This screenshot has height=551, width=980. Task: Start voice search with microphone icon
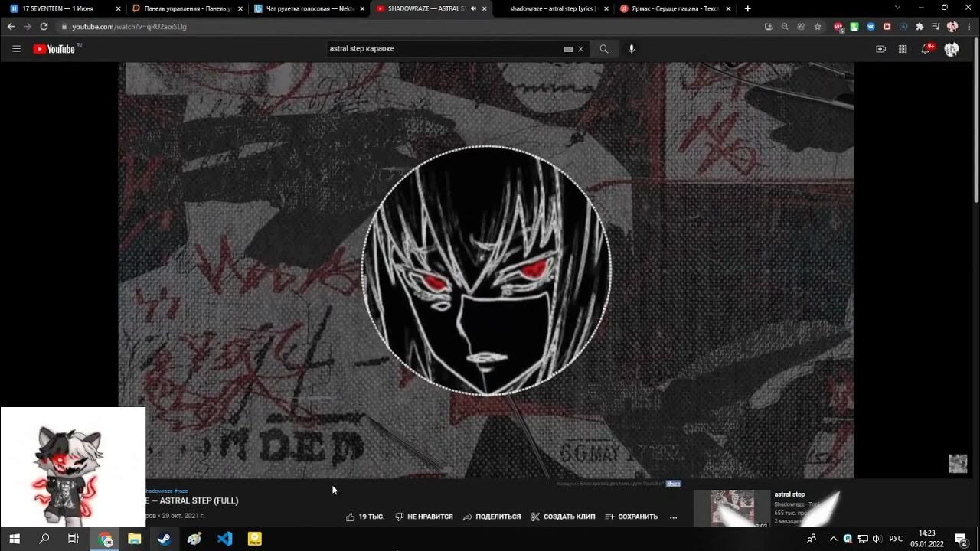632,49
